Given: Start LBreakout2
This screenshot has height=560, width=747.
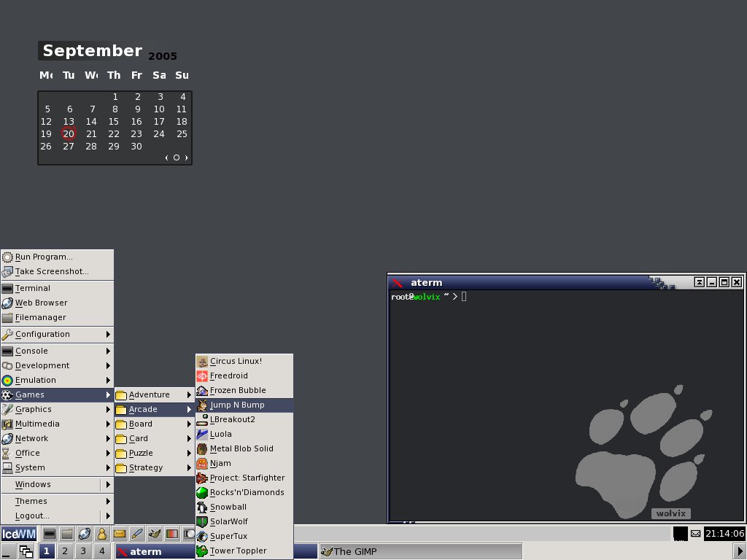Looking at the screenshot, I should coord(244,419).
